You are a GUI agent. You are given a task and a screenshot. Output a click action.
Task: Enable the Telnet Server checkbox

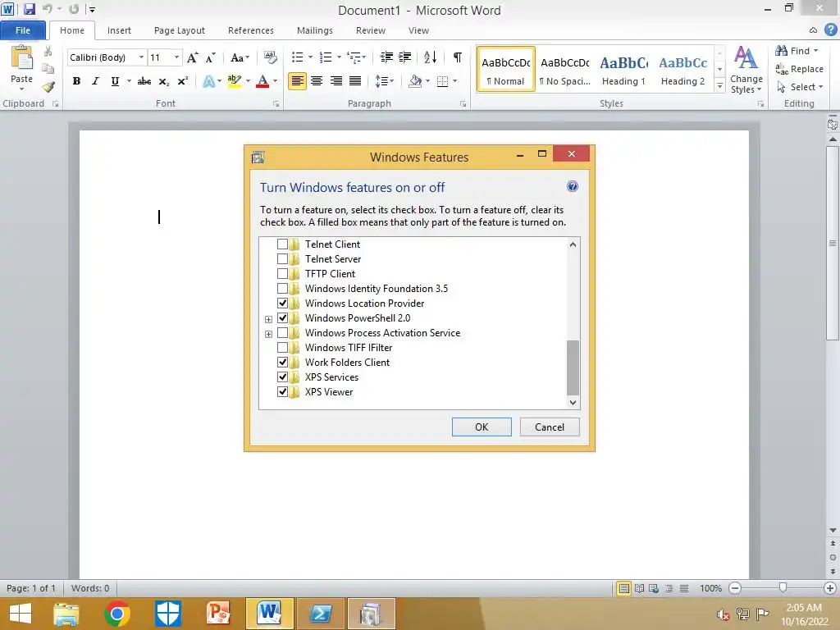pyautogui.click(x=282, y=259)
